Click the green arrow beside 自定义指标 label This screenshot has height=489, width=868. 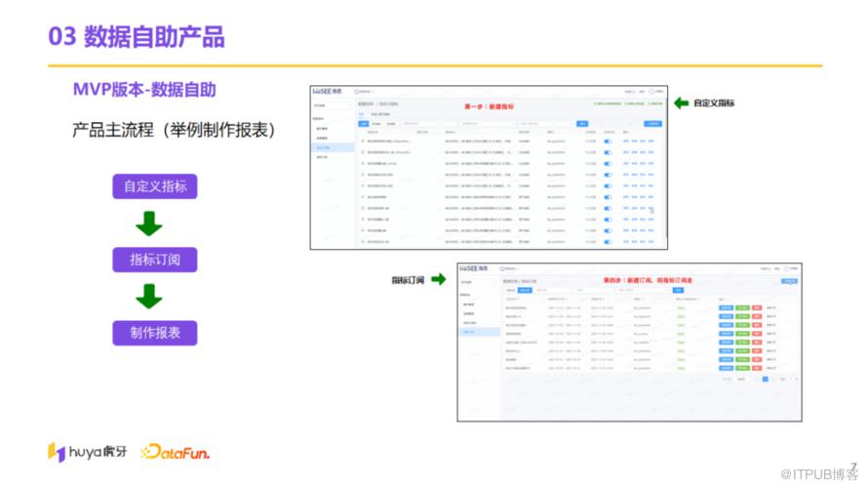click(682, 102)
